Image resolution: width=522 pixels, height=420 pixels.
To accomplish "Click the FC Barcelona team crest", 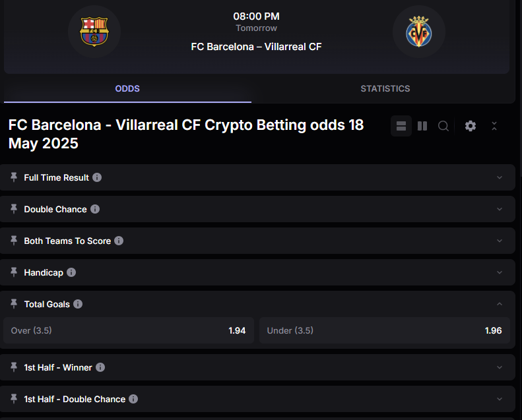I will pos(94,32).
